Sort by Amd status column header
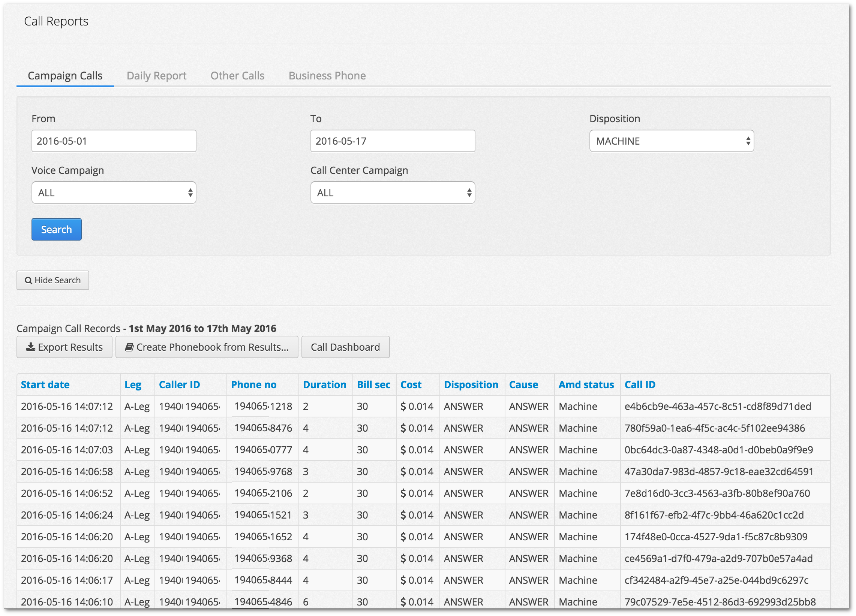 586,385
